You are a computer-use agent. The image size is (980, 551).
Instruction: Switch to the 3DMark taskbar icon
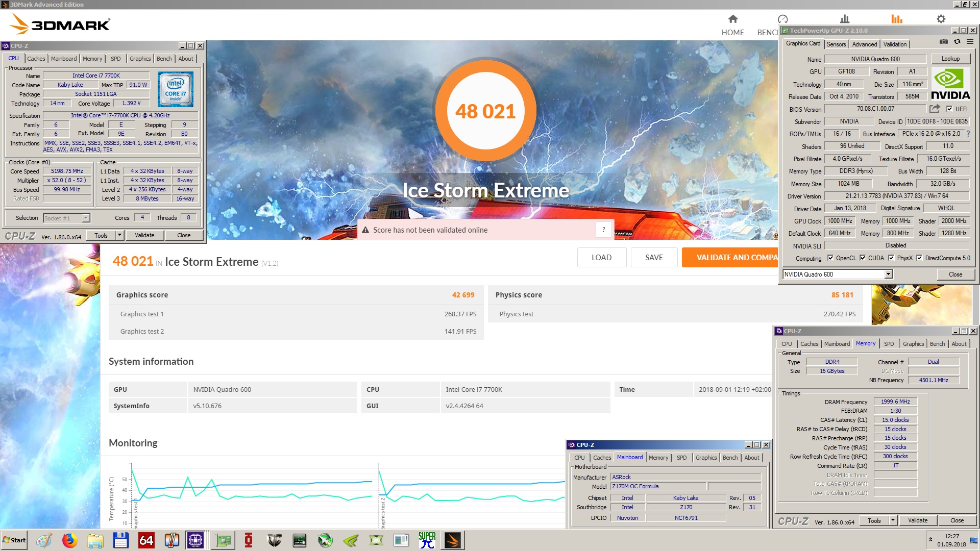tap(452, 540)
